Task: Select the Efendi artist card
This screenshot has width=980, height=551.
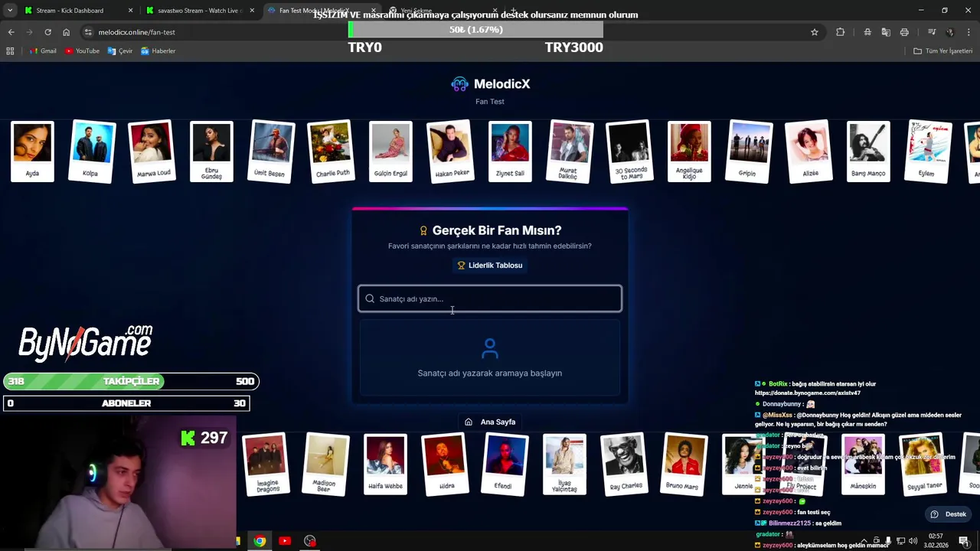Action: pos(505,465)
